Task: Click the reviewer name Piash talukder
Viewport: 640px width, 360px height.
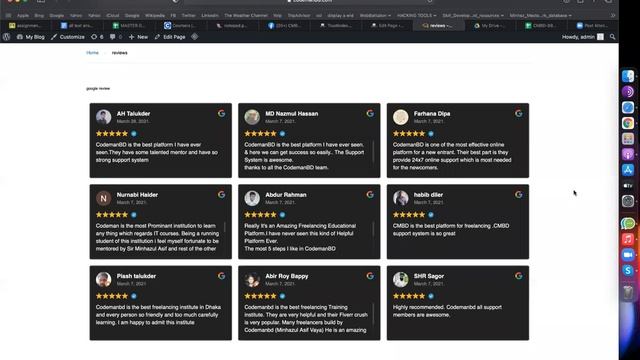Action: (136, 276)
